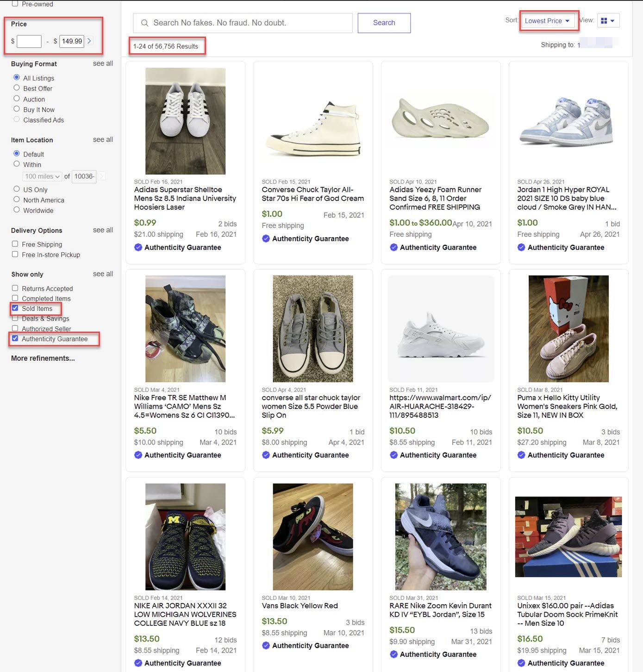Image resolution: width=643 pixels, height=672 pixels.
Task: Check the Free In-store Pickup option
Action: 15,254
